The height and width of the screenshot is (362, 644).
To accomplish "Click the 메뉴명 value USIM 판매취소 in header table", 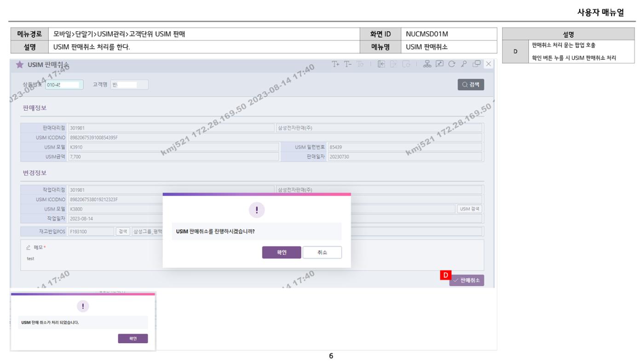I will pyautogui.click(x=425, y=46).
